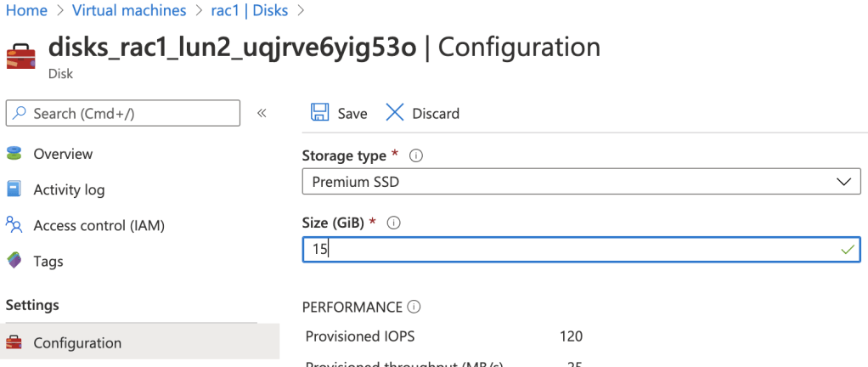Click the large disk resource icon by title
This screenshot has width=868, height=367.
click(20, 55)
